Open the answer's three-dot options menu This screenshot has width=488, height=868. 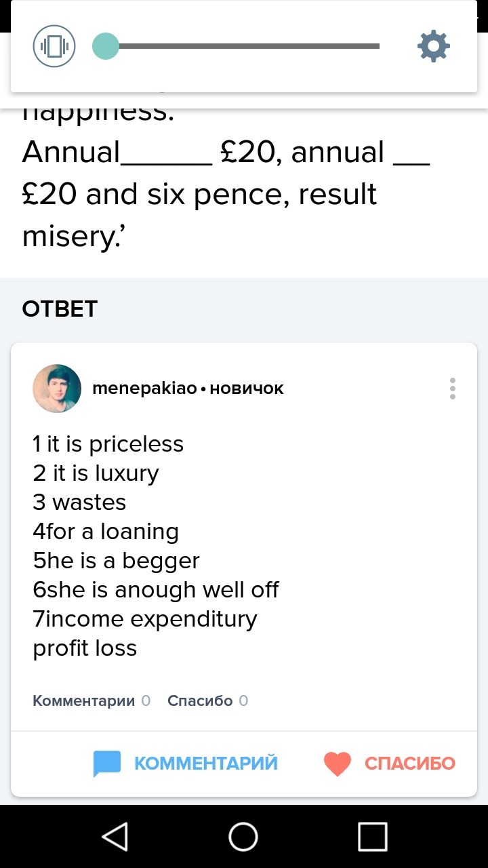(452, 389)
